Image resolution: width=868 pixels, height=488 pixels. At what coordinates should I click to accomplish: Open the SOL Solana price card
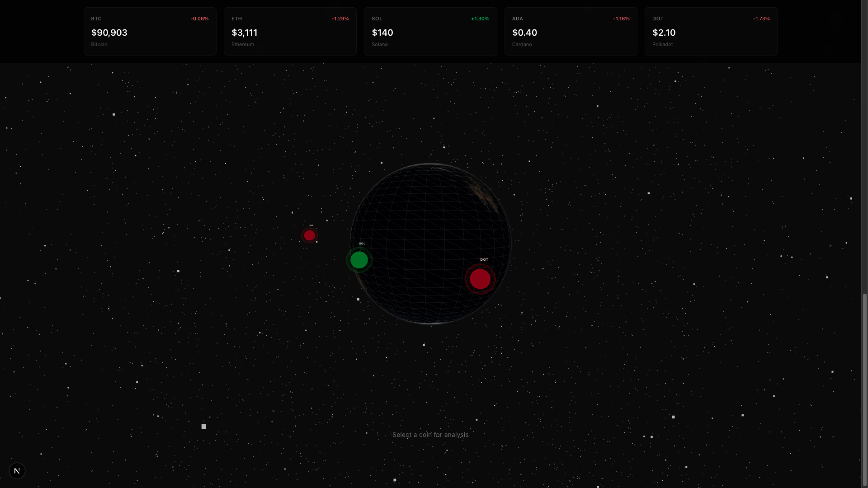click(x=430, y=31)
